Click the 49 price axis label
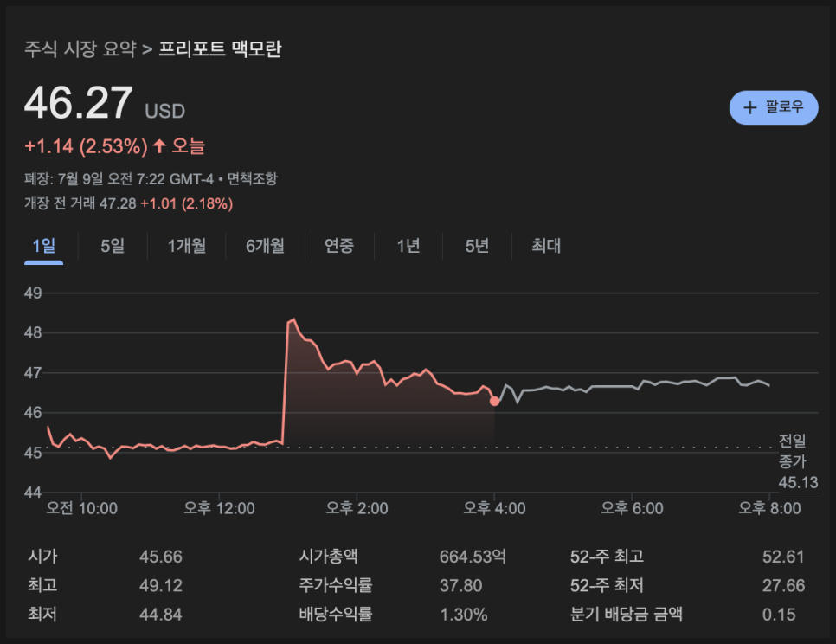 pos(33,293)
